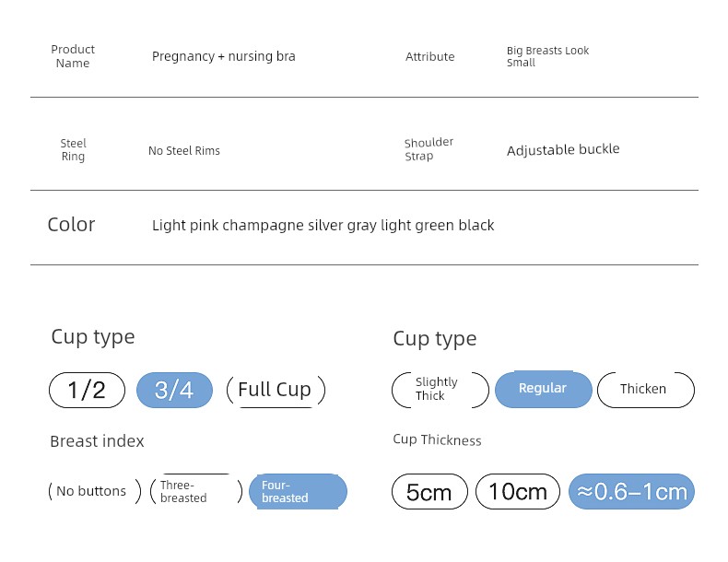The height and width of the screenshot is (562, 728).
Task: Click the Pregnancy + nursing bra text
Action: click(223, 56)
